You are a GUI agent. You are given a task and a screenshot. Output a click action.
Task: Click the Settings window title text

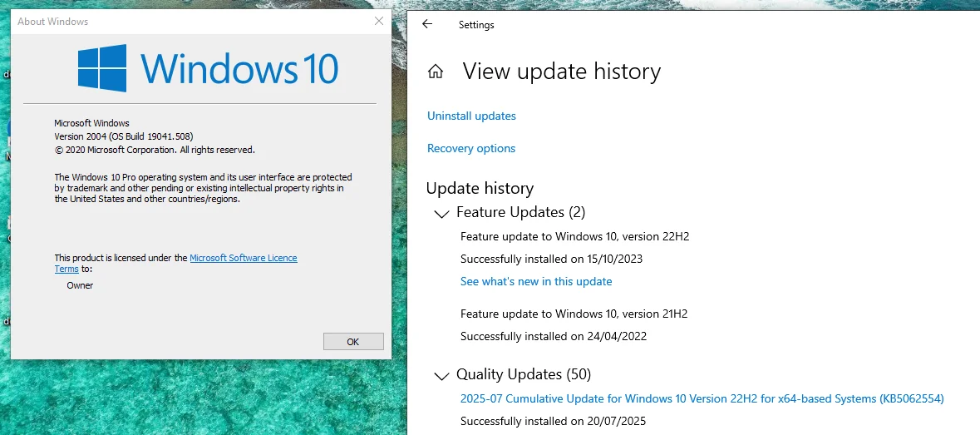click(x=476, y=25)
